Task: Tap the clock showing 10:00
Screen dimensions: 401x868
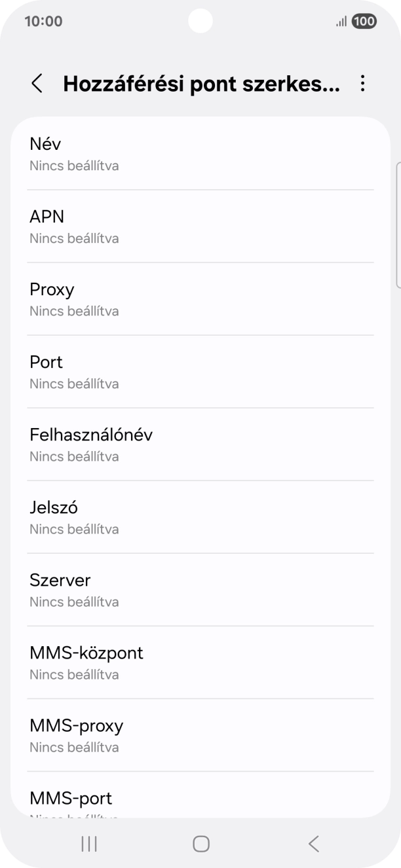Action: 42,20
